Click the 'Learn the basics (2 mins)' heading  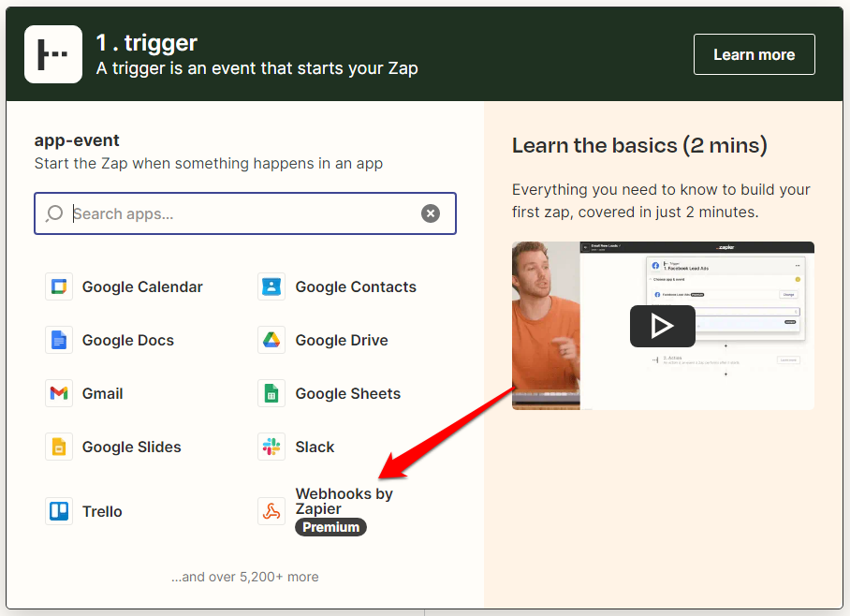[x=639, y=146]
